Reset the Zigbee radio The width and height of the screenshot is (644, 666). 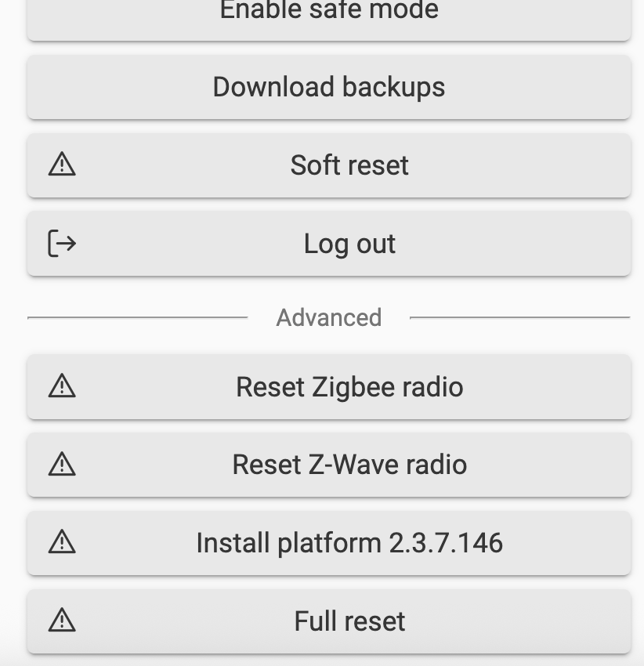click(x=349, y=386)
